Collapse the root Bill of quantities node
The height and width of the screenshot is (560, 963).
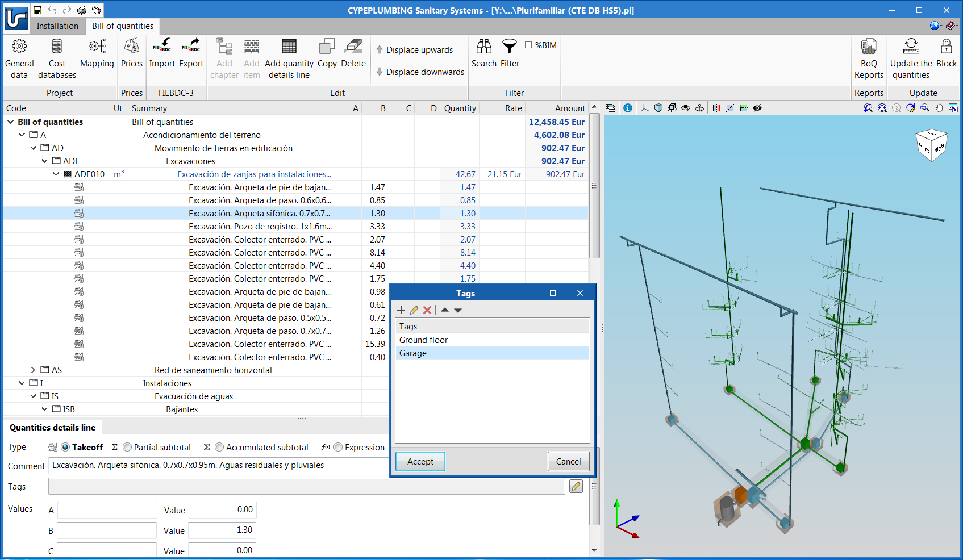click(10, 122)
